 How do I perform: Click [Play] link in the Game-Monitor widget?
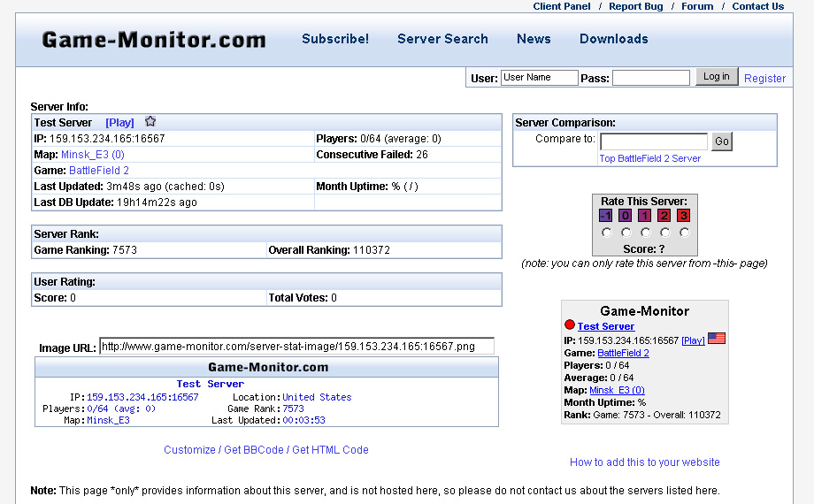[693, 340]
